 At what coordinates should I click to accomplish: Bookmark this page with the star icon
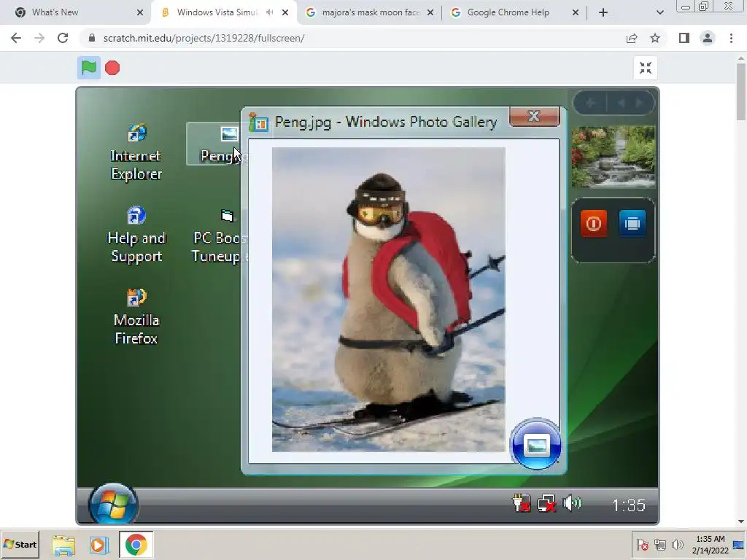(x=655, y=38)
